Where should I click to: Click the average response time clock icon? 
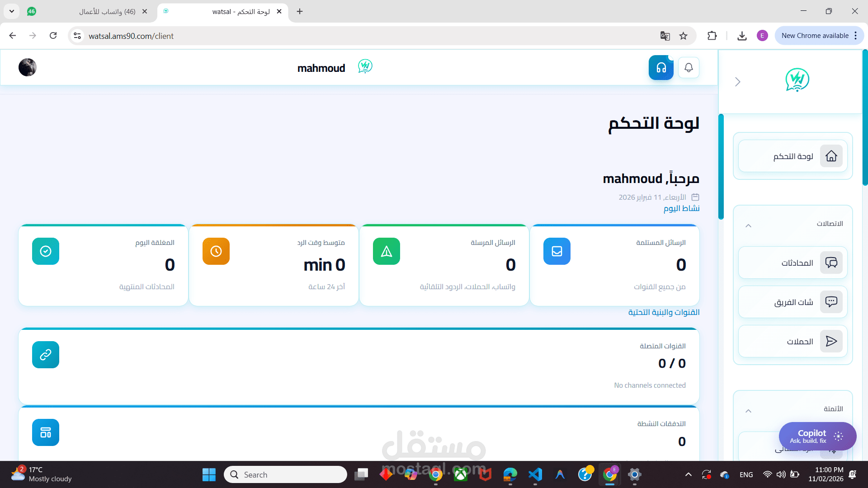point(216,251)
